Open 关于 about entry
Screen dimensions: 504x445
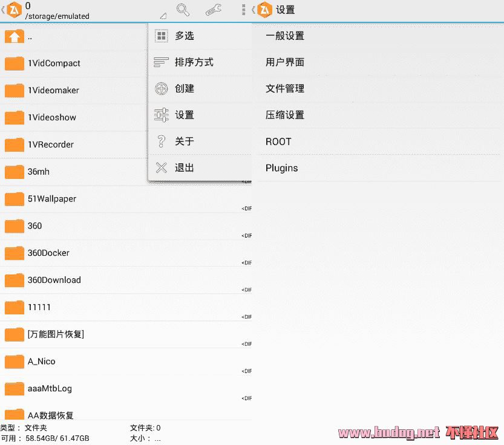click(x=200, y=141)
